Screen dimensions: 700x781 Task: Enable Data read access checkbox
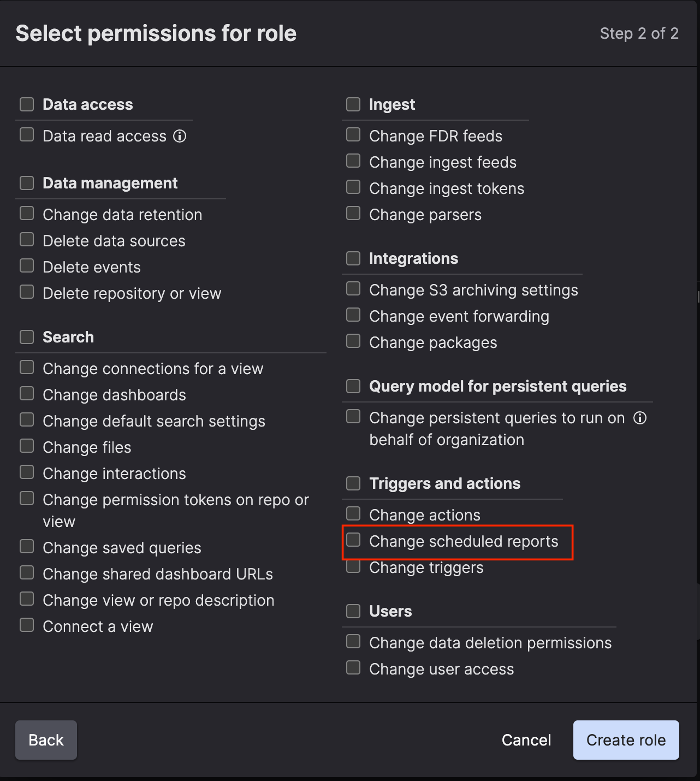click(27, 135)
